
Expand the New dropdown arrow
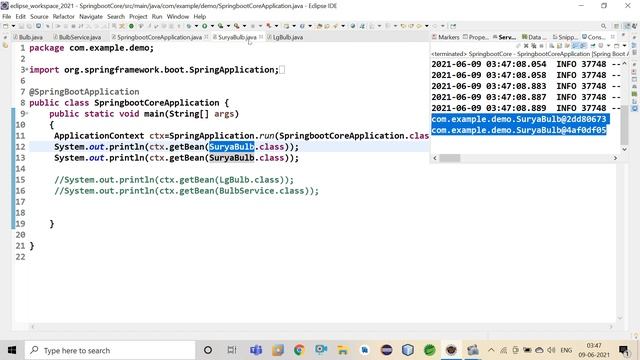point(13,26)
